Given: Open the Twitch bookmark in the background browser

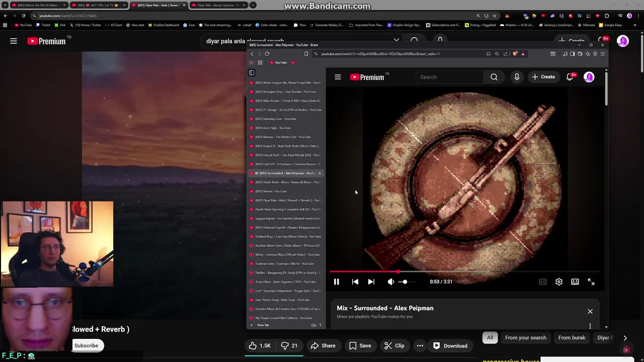Looking at the screenshot, I should point(44,25).
